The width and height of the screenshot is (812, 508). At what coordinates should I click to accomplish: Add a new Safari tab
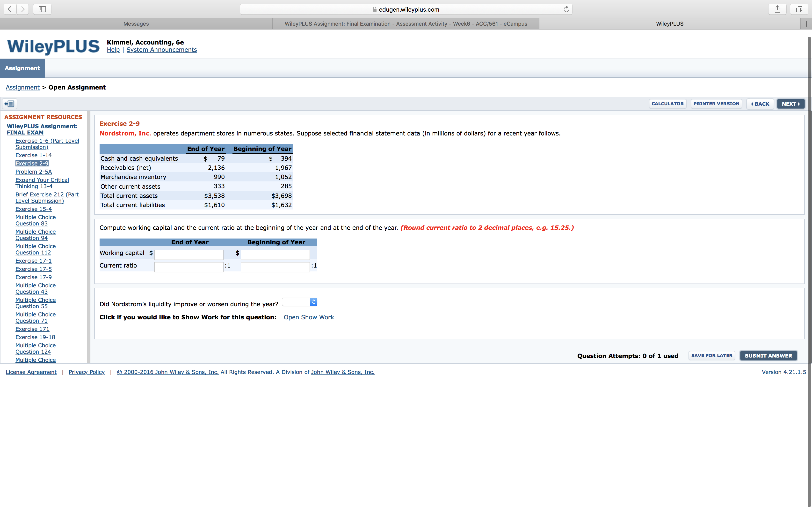[806, 24]
